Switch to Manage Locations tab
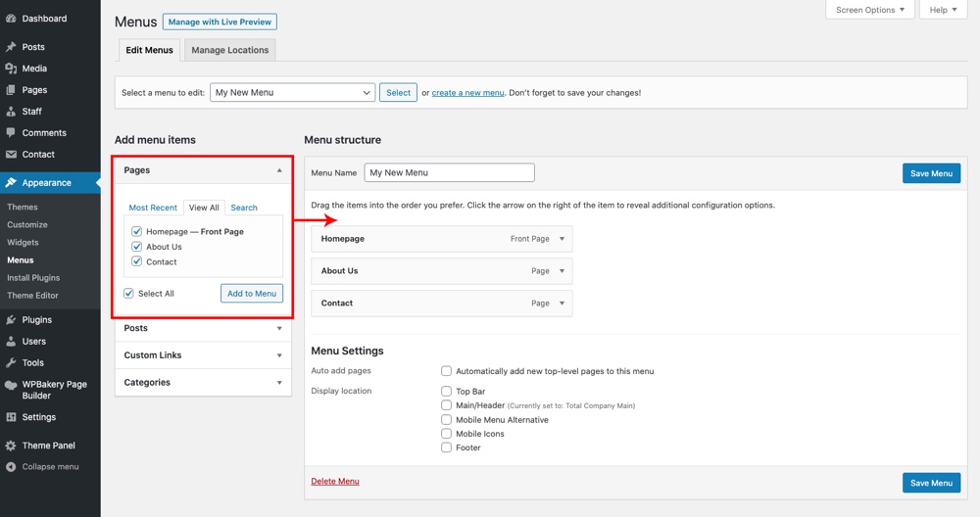The width and height of the screenshot is (980, 517). point(230,50)
